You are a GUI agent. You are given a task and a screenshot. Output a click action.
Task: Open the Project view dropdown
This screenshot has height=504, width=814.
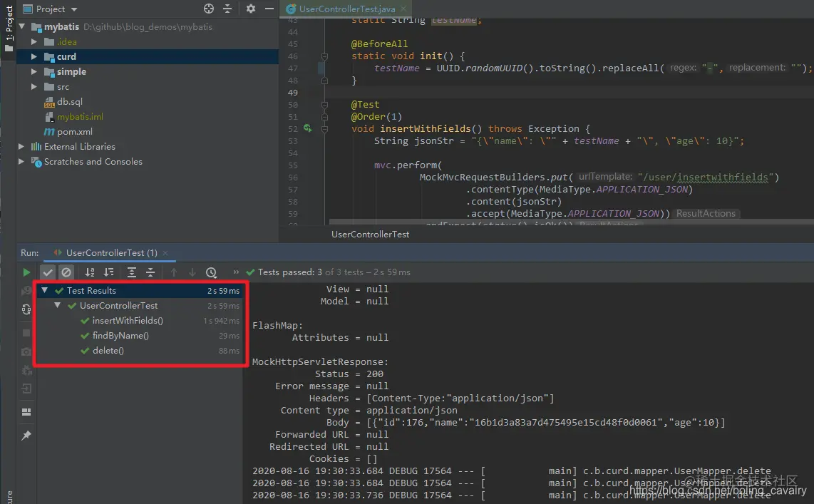(x=51, y=9)
